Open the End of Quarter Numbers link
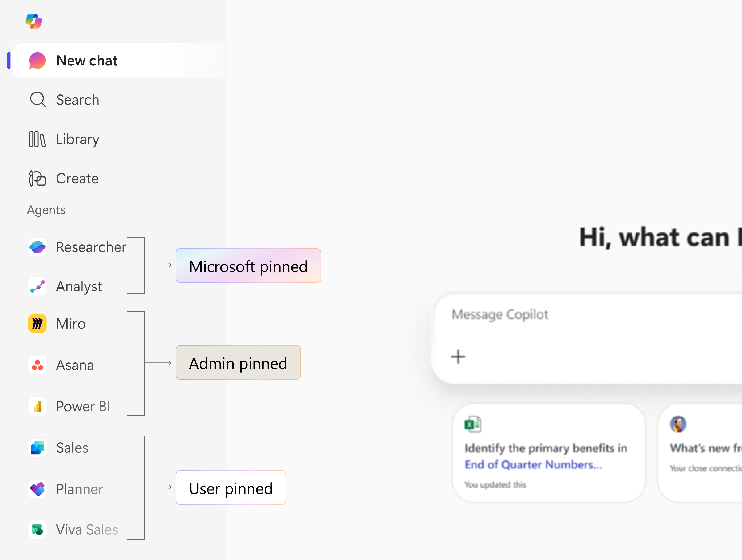742x560 pixels. 533,465
